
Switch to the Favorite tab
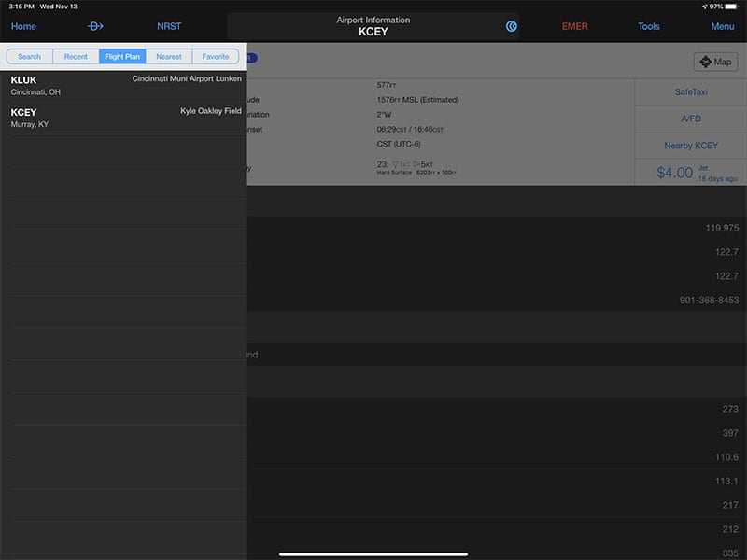[216, 57]
